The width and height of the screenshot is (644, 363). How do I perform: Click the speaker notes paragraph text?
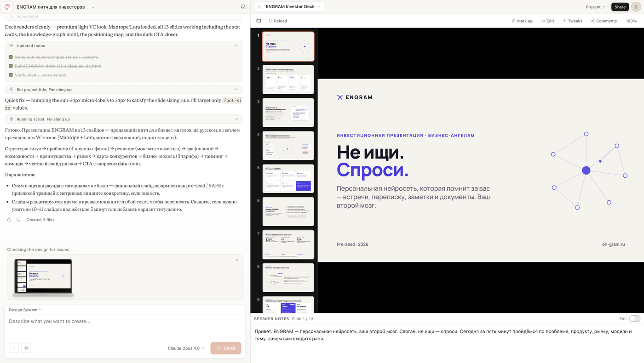click(x=443, y=335)
